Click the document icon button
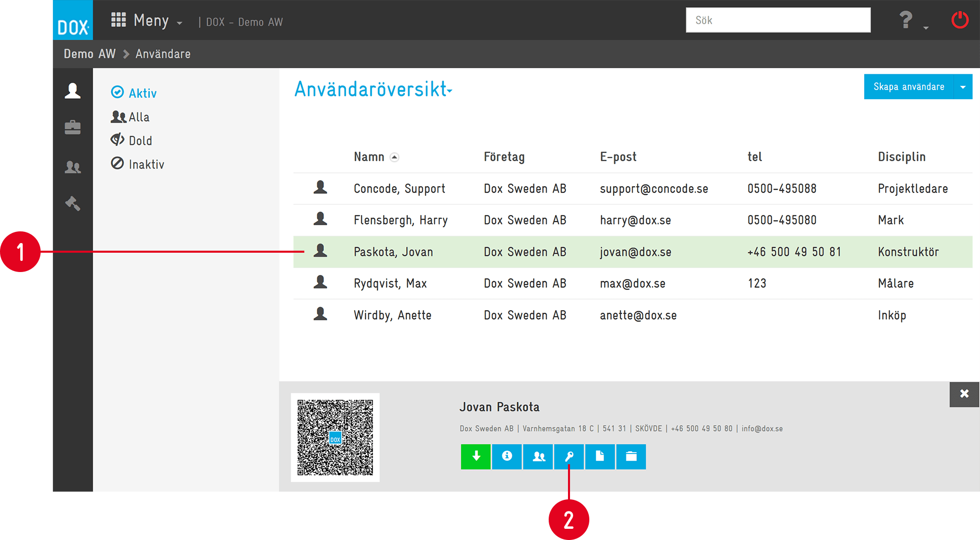Screen dimensions: 980x540 (600, 456)
